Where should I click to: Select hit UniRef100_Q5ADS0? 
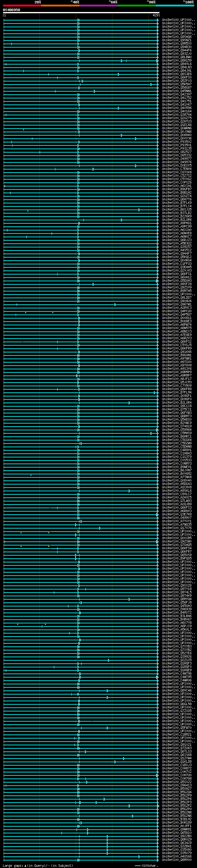tap(176, 419)
